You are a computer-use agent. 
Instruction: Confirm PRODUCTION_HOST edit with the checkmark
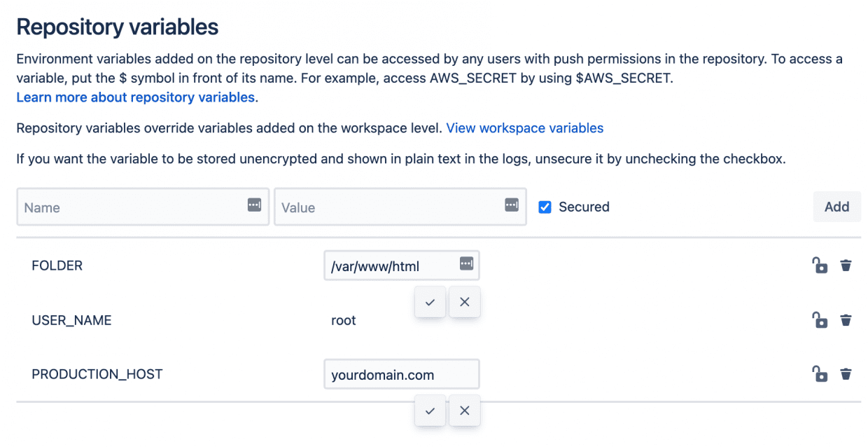430,411
